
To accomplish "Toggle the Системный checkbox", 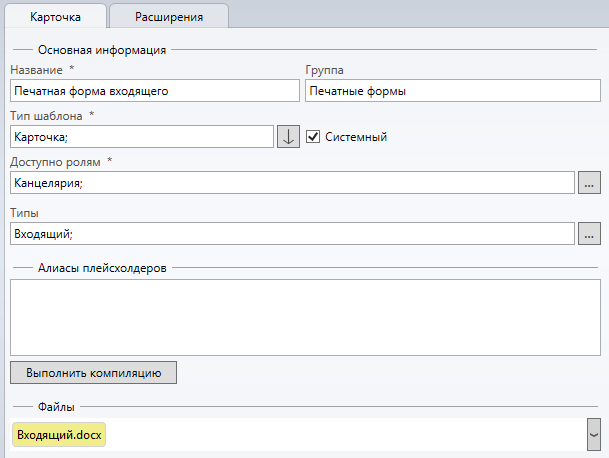I will click(x=313, y=137).
